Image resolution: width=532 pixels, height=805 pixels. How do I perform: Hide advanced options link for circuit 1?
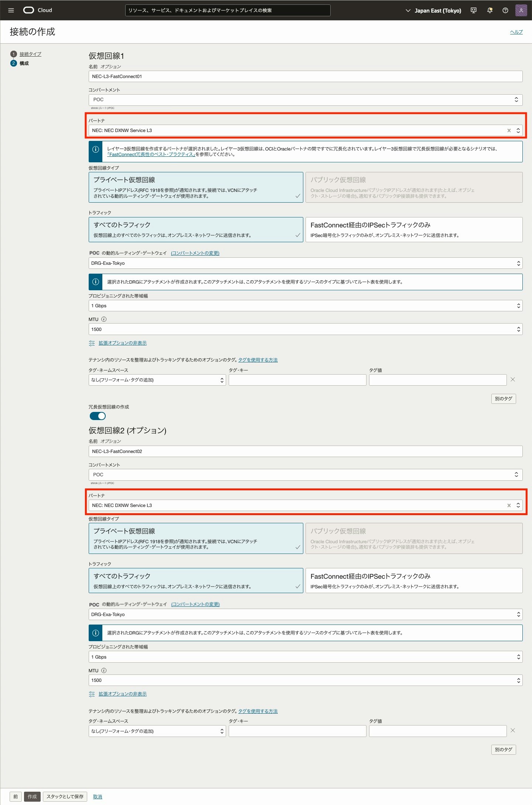pyautogui.click(x=123, y=343)
